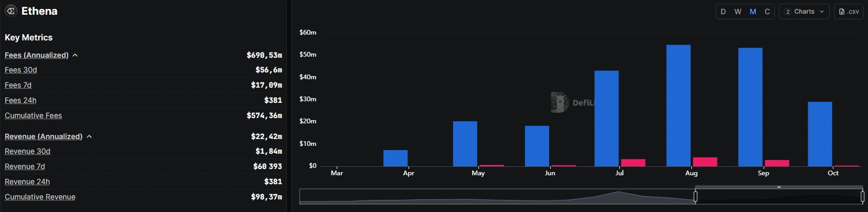Switch chart to Daily (D) interval
Screen dimensions: 868x212
(723, 12)
